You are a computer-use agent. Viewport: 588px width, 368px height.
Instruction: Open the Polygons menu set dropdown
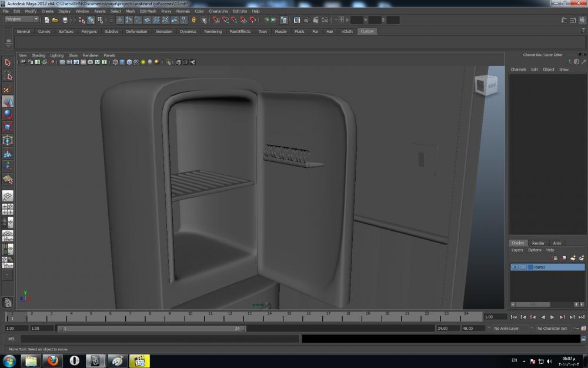tap(21, 19)
